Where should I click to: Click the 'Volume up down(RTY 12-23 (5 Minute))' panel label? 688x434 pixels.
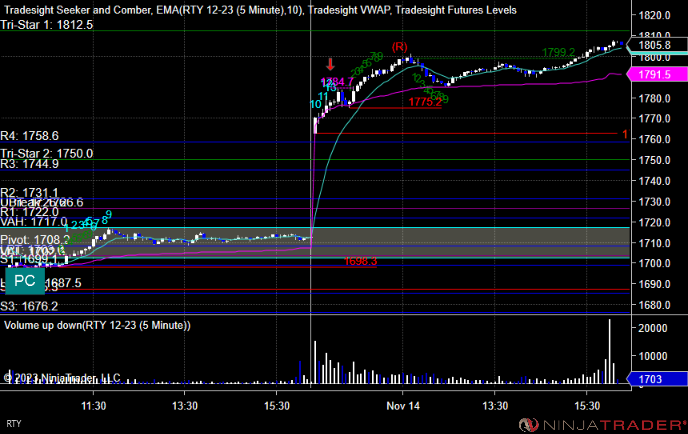point(97,325)
